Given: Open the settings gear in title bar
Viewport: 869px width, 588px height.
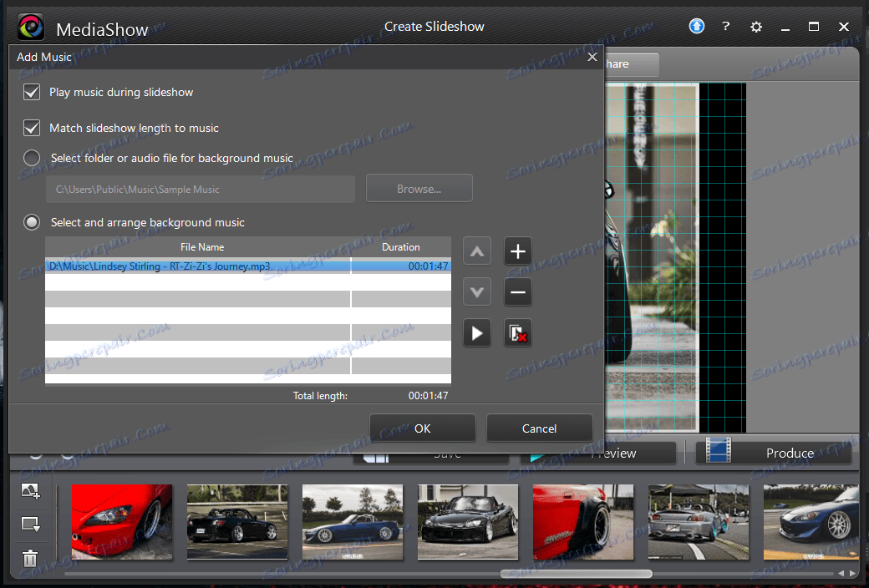Looking at the screenshot, I should (x=756, y=27).
